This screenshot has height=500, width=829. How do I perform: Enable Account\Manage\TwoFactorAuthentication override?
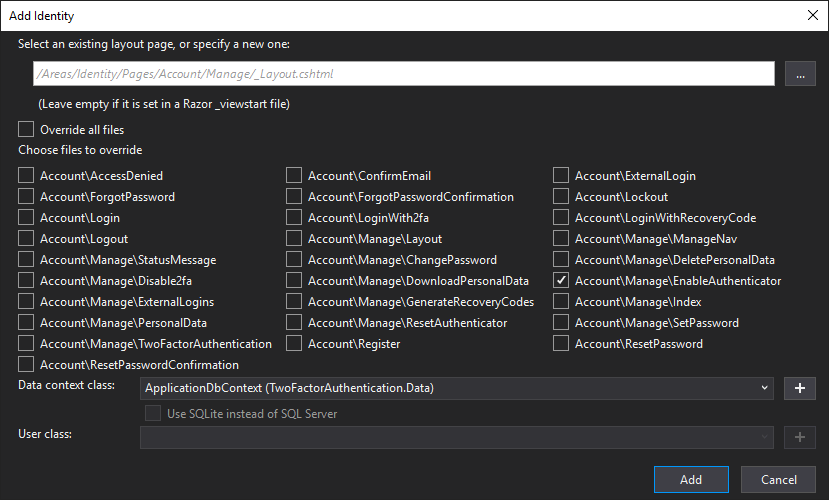[26, 344]
